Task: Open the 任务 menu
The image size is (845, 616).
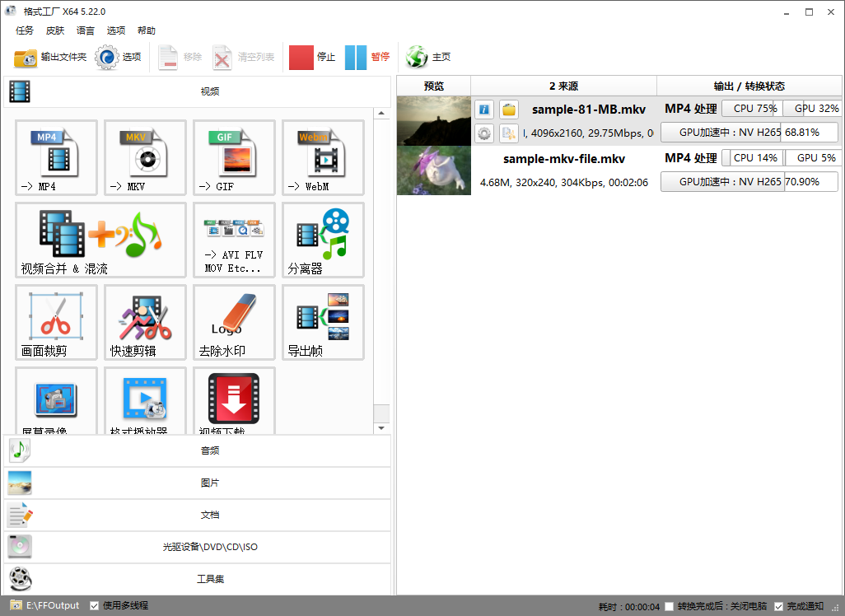Action: 25,30
